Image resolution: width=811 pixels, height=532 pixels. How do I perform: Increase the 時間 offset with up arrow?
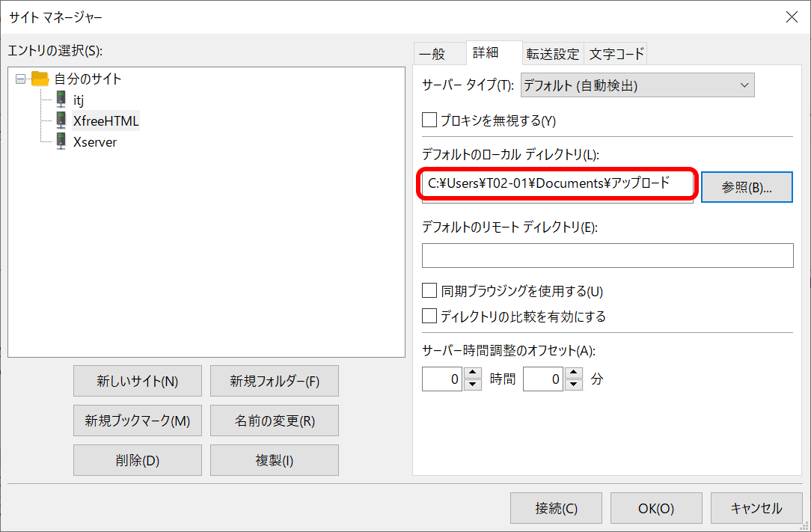(472, 373)
